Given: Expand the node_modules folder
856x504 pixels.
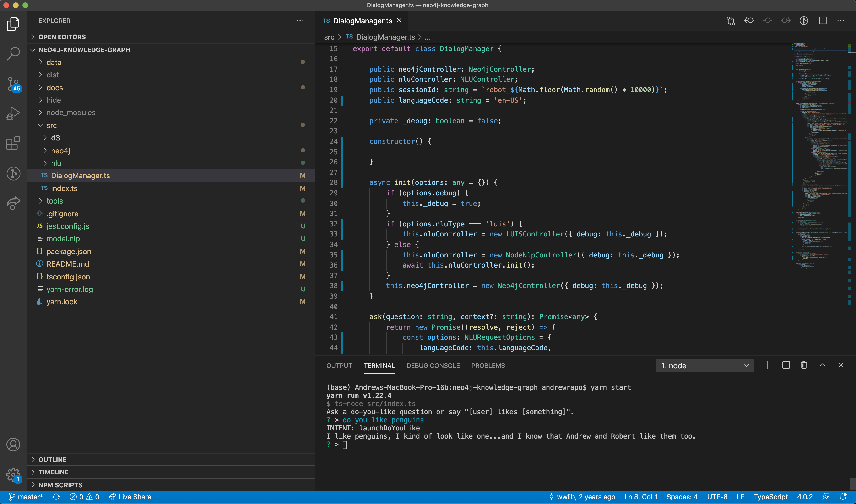Looking at the screenshot, I should [x=171, y=113].
